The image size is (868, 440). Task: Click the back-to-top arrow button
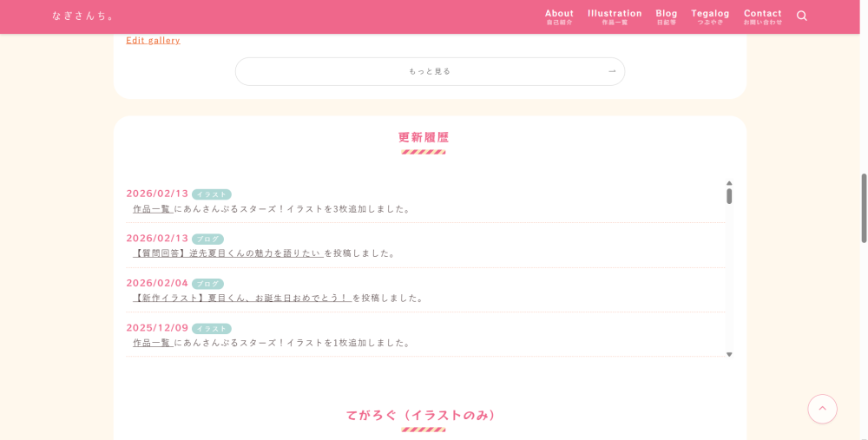822,409
